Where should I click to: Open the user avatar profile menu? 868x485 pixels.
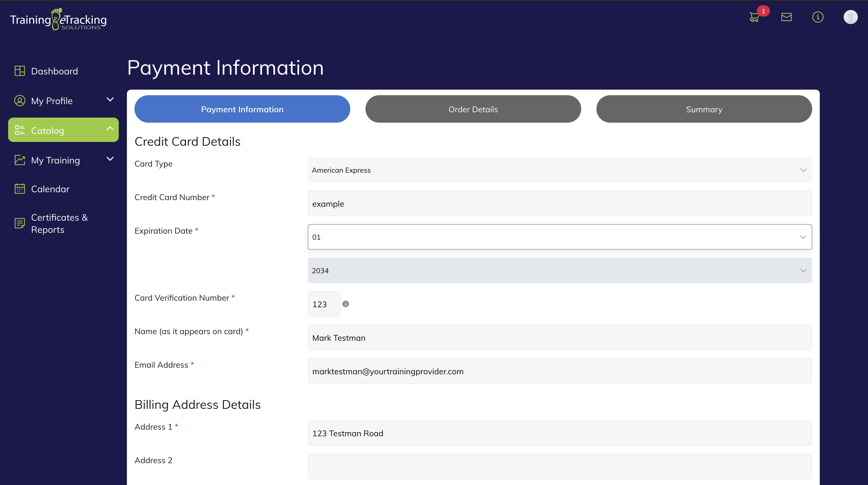point(850,17)
